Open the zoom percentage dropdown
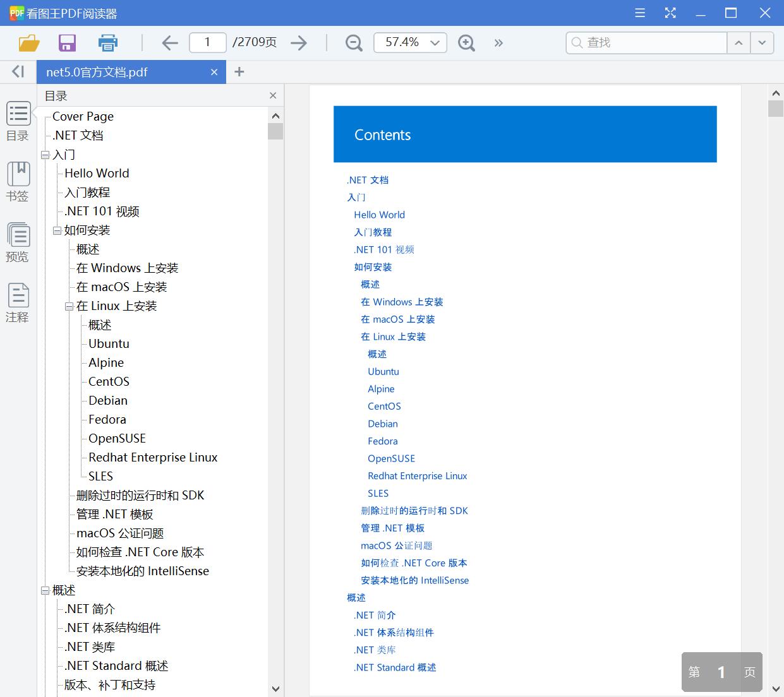Image resolution: width=784 pixels, height=697 pixels. click(434, 42)
